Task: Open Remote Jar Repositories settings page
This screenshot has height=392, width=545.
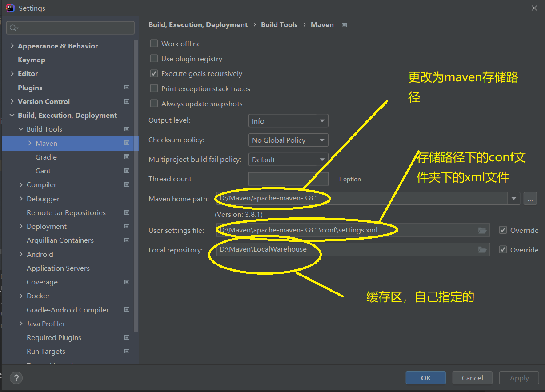Action: [66, 212]
